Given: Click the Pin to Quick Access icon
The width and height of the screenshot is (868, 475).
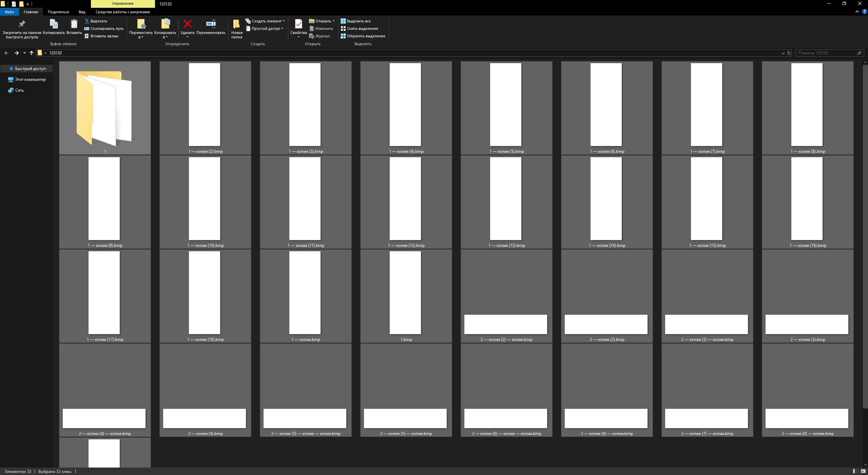Looking at the screenshot, I should pyautogui.click(x=22, y=24).
